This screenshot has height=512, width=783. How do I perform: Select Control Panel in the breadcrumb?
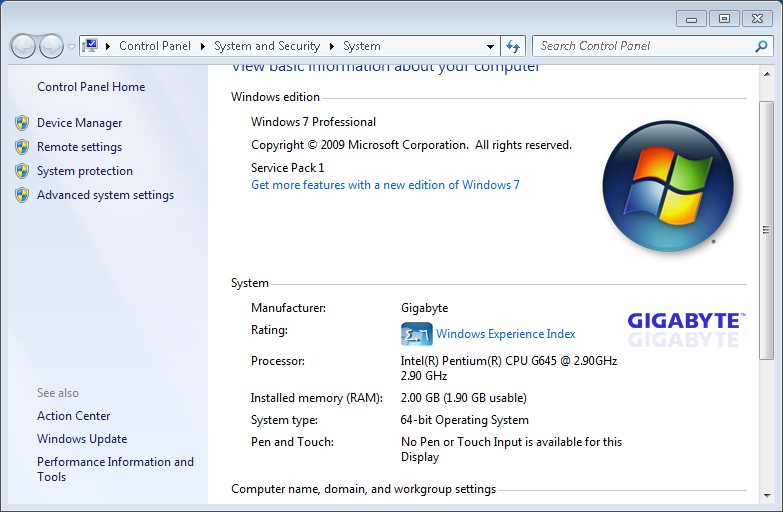pyautogui.click(x=155, y=46)
